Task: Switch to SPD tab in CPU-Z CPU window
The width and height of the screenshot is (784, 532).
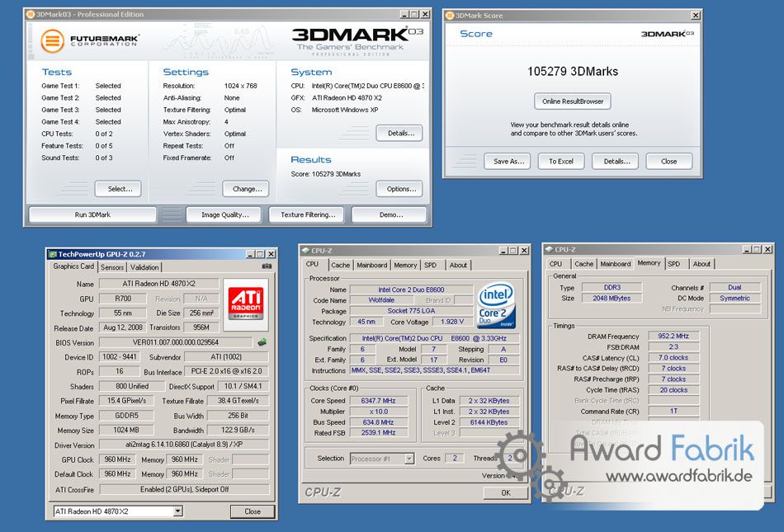Action: (431, 266)
